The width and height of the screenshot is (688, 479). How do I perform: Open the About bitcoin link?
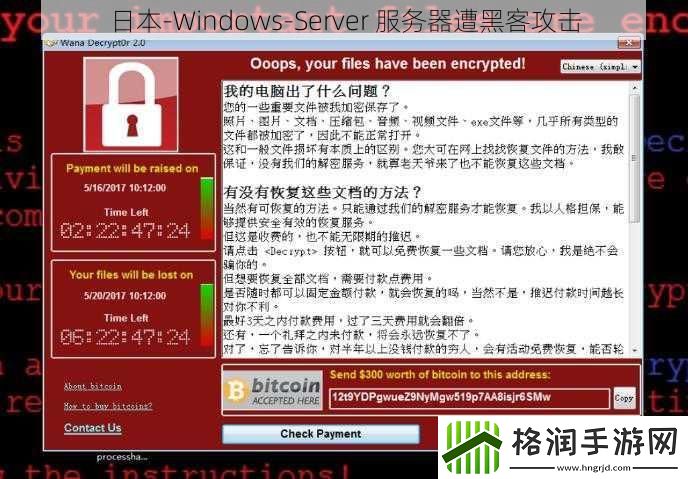pyautogui.click(x=93, y=386)
